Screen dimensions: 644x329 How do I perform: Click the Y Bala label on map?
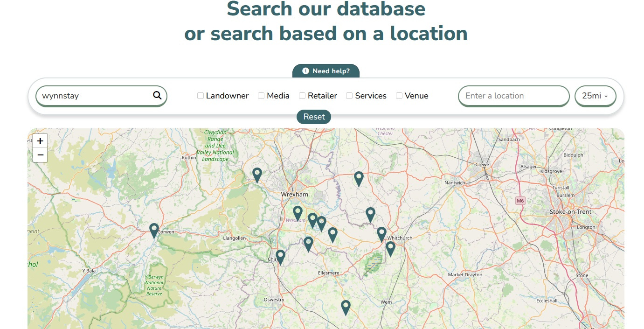[x=89, y=271]
